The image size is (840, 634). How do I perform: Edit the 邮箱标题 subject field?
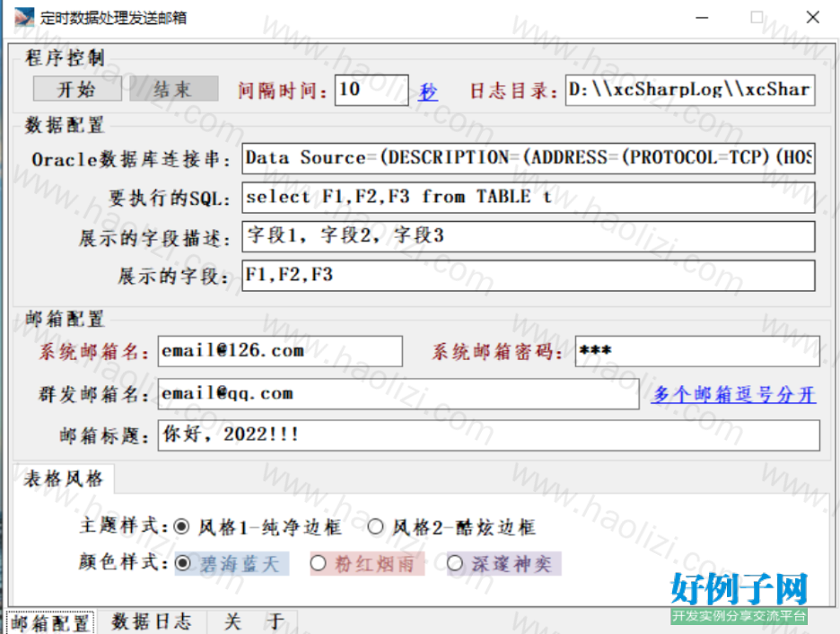pyautogui.click(x=488, y=436)
